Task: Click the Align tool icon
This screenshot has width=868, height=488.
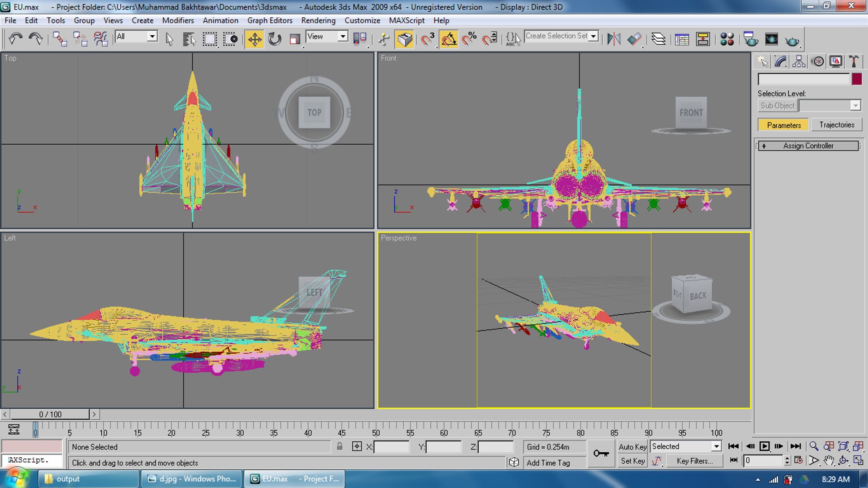Action: (x=634, y=39)
